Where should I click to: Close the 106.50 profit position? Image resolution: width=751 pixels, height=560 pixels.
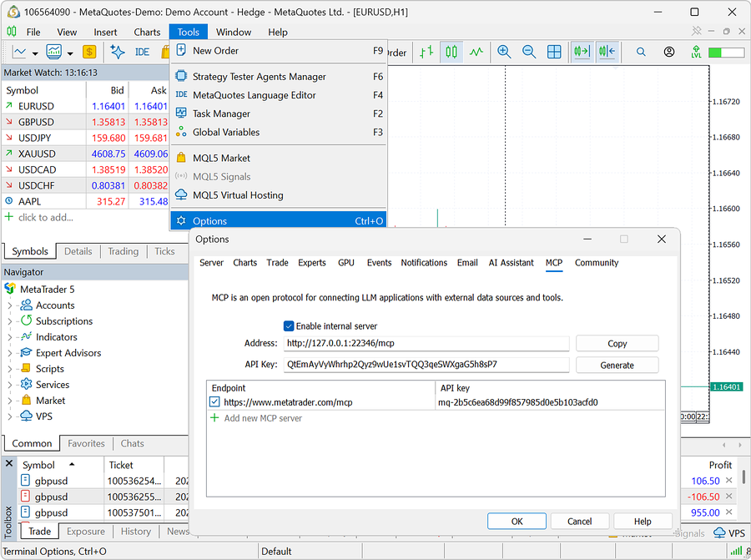point(729,480)
